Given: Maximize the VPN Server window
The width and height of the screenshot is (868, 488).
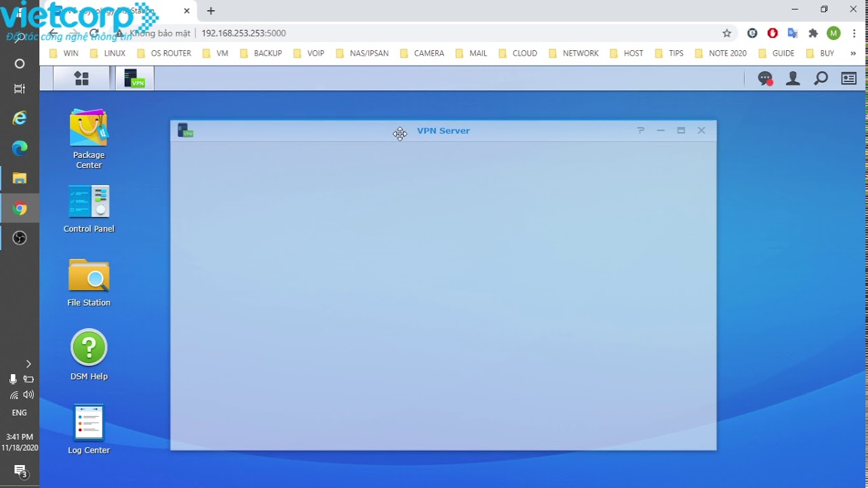Looking at the screenshot, I should pyautogui.click(x=681, y=130).
